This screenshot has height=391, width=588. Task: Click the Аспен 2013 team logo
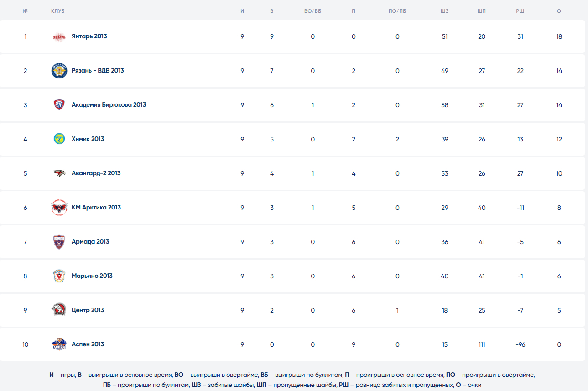(59, 344)
